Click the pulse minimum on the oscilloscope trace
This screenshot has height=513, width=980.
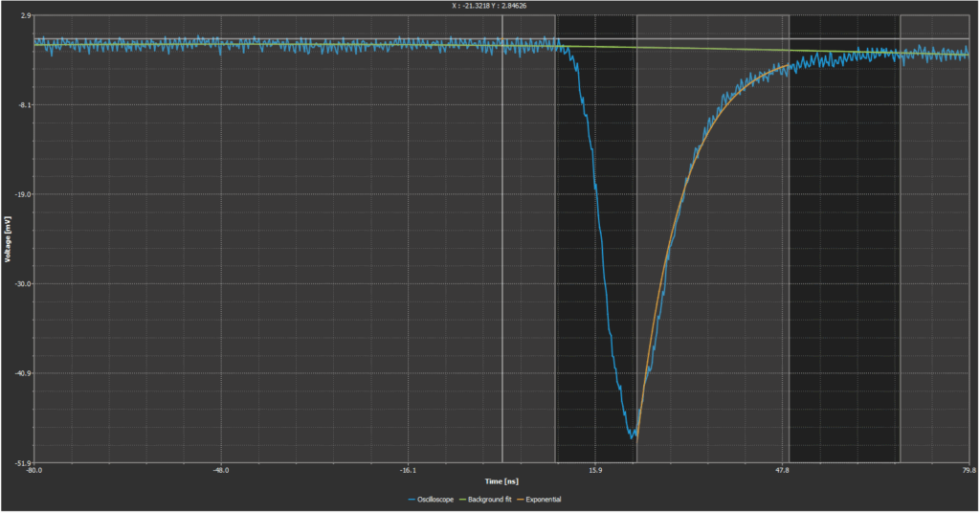coord(633,435)
